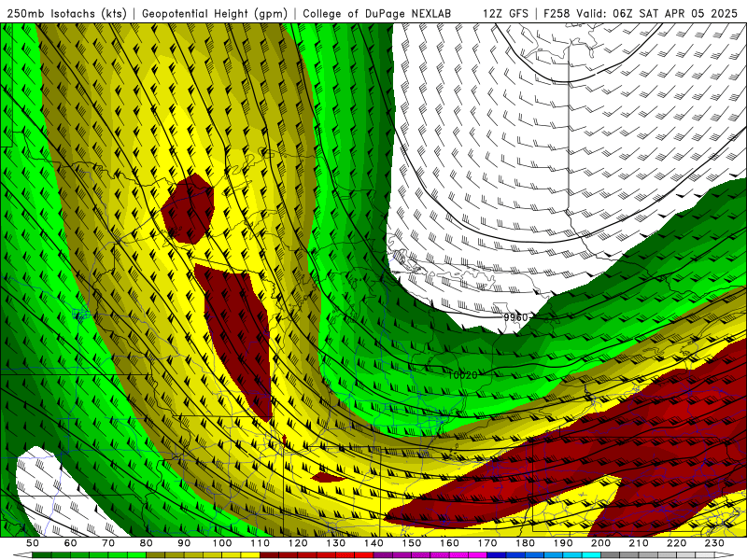The image size is (747, 560).
Task: Click the 220 knot scale label
Action: click(676, 543)
